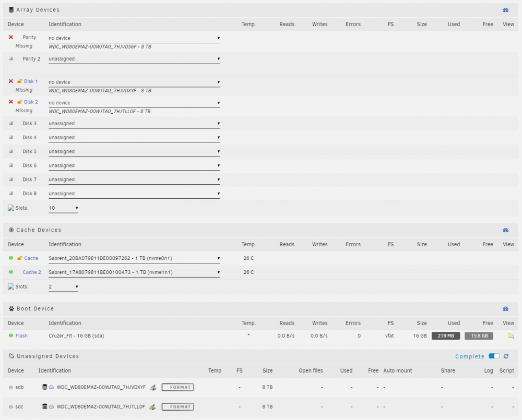Click the 218 MB used usage bar

pos(446,336)
